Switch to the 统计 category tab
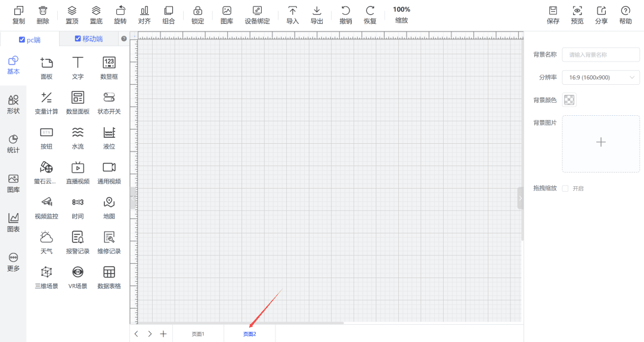This screenshot has width=644, height=342. tap(13, 144)
